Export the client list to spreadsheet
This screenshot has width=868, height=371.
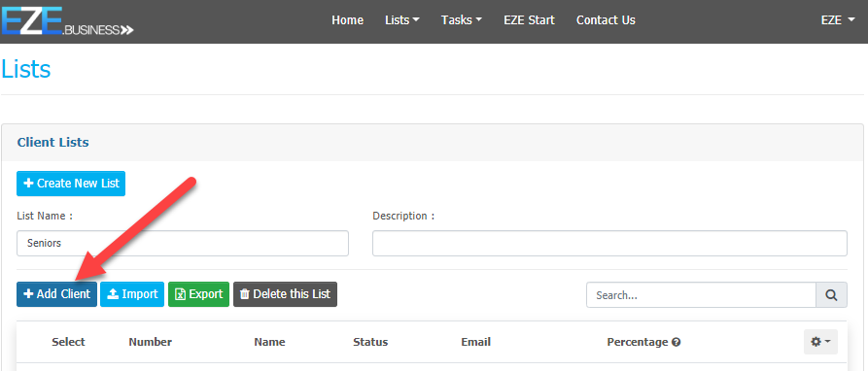pos(198,294)
